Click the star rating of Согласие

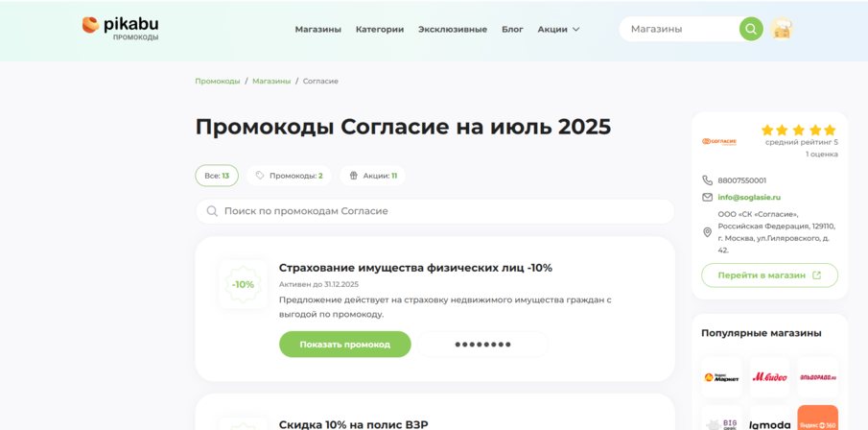[x=798, y=131]
